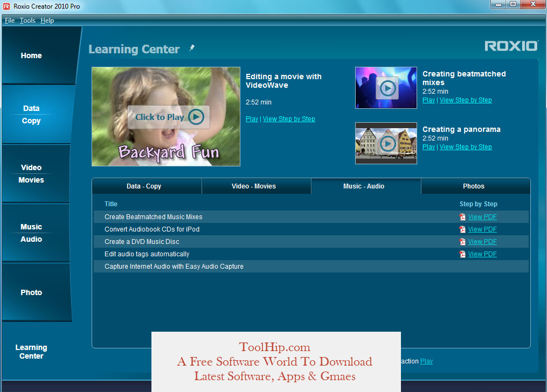This screenshot has height=392, width=547.
Task: Close the Roxio Creator window
Action: [x=533, y=4]
